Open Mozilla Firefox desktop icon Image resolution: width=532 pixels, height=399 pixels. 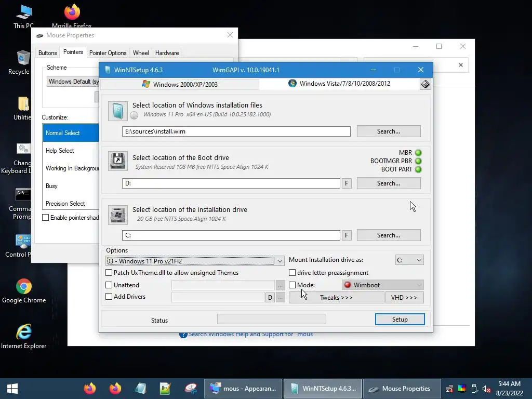point(72,16)
